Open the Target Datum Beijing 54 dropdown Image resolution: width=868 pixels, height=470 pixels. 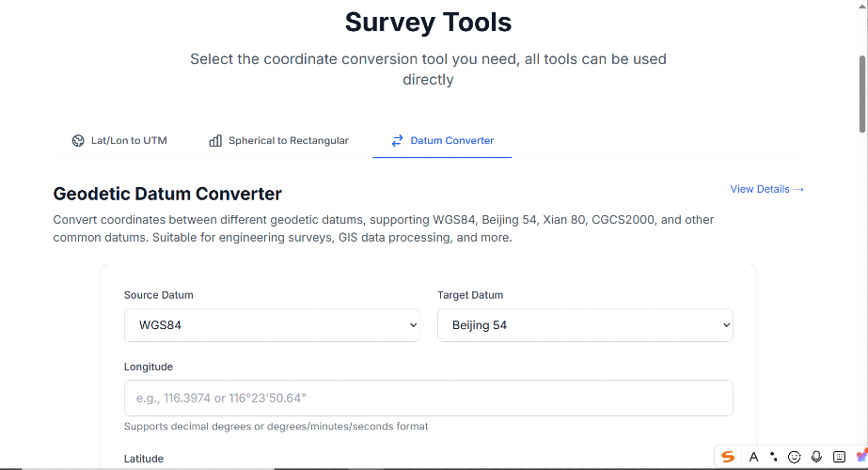tap(585, 325)
